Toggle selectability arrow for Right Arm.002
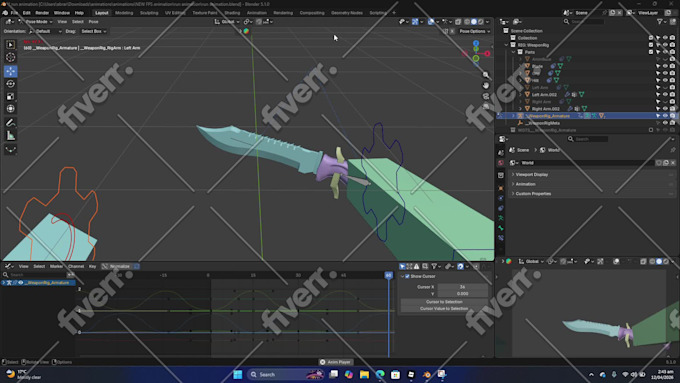Image resolution: width=680 pixels, height=383 pixels. point(658,108)
